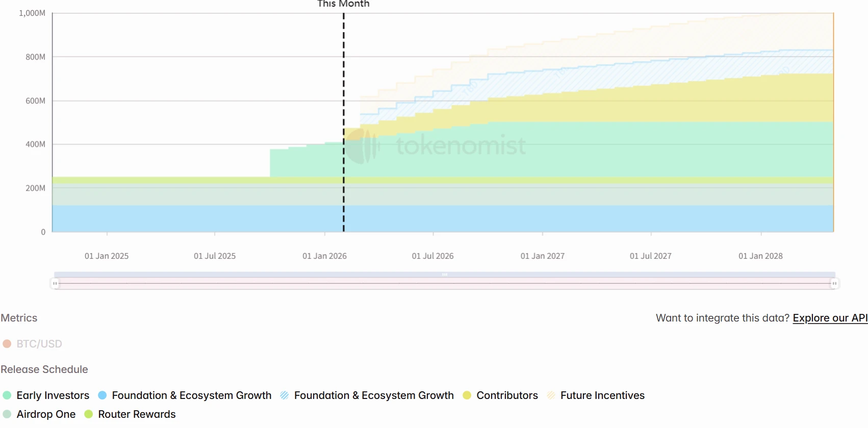The width and height of the screenshot is (868, 428).
Task: Click the yellow Contributors legend dot
Action: pyautogui.click(x=467, y=395)
